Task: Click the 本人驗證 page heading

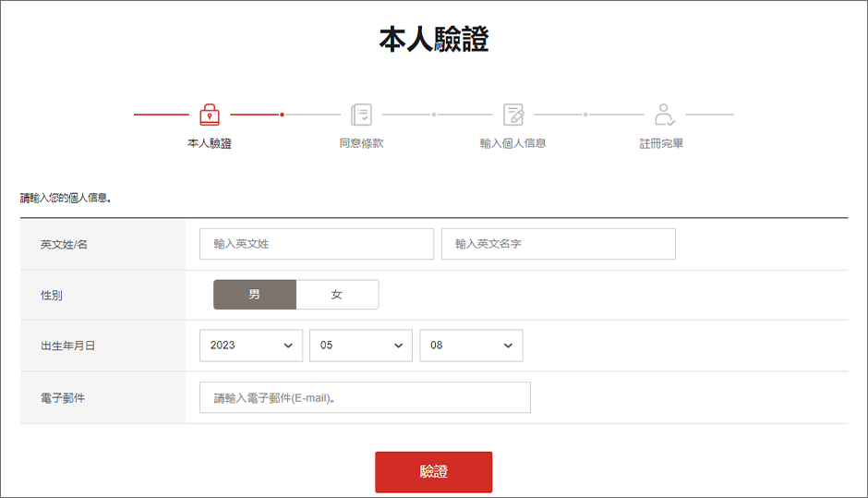Action: click(x=433, y=40)
